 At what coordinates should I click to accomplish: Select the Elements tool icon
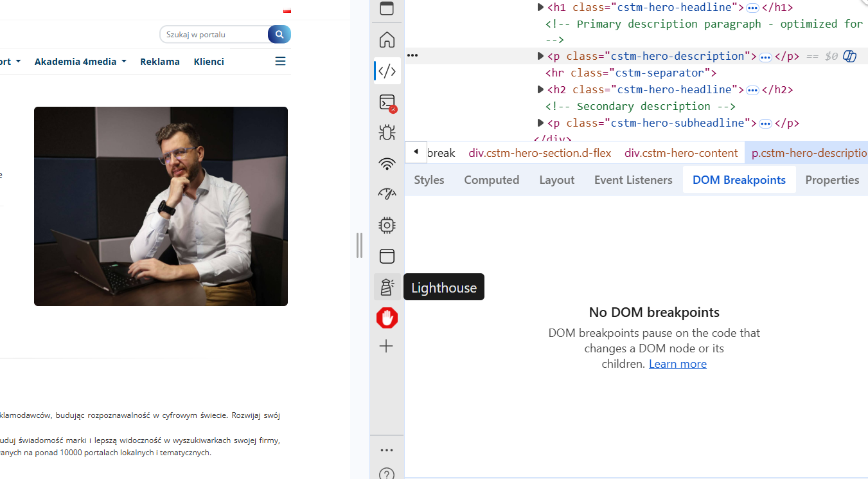tap(387, 71)
